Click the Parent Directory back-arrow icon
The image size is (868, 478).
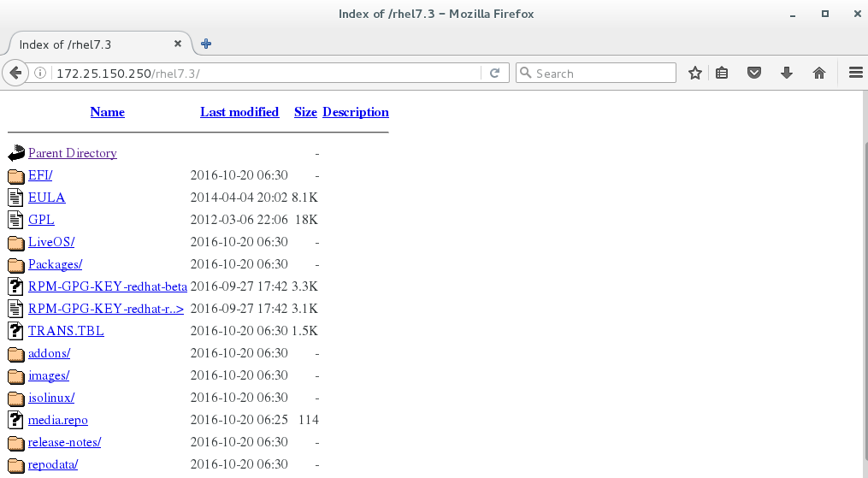(16, 153)
